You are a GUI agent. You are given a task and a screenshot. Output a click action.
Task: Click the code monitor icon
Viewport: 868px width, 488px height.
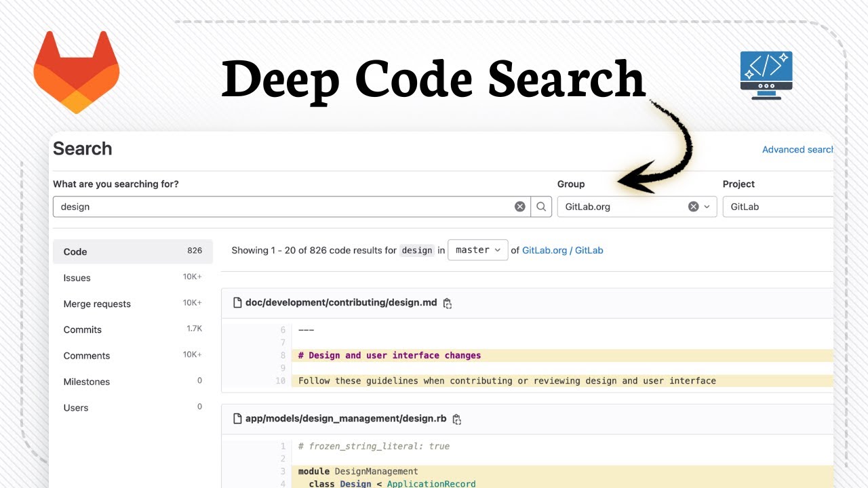click(x=766, y=75)
